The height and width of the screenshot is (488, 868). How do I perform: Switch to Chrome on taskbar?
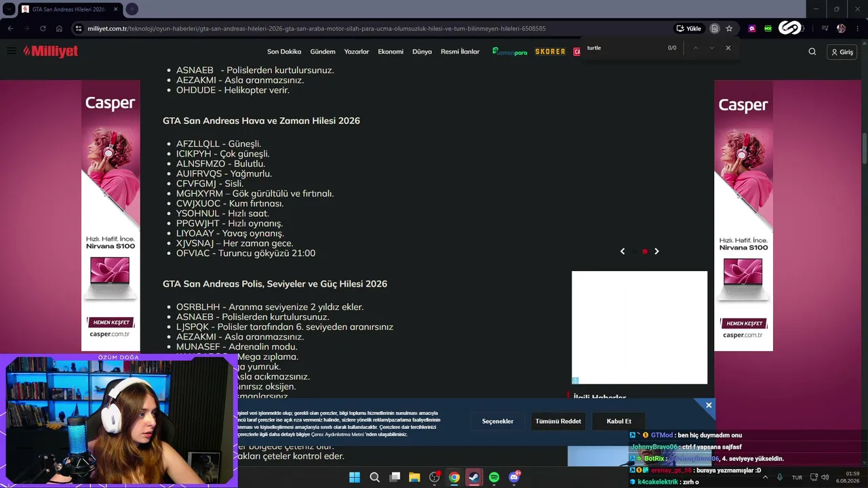[454, 477]
